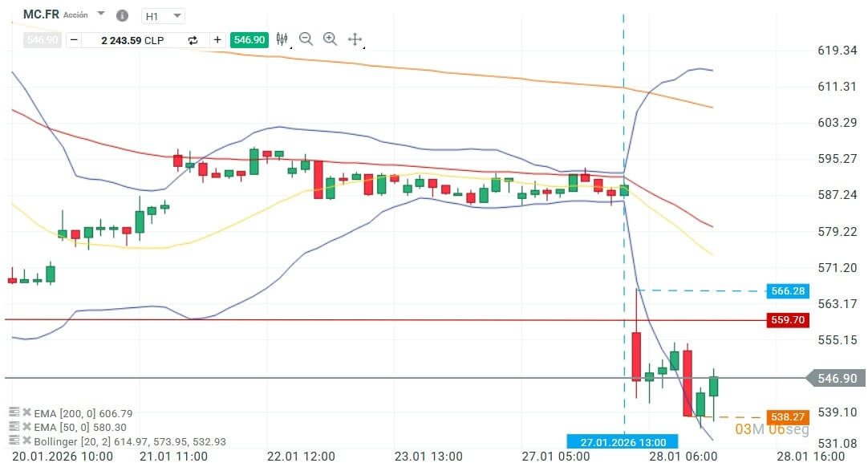
Task: Open Bollinger indicator settings
Action: coord(14,441)
